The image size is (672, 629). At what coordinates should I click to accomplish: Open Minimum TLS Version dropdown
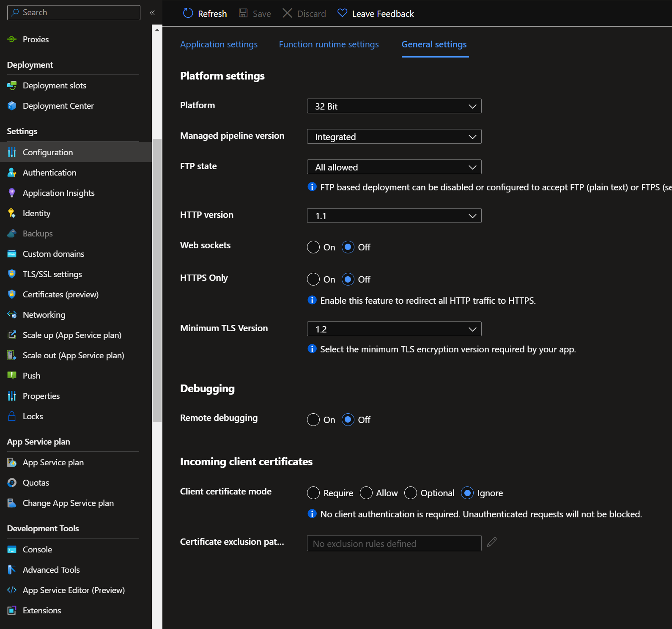coord(394,329)
